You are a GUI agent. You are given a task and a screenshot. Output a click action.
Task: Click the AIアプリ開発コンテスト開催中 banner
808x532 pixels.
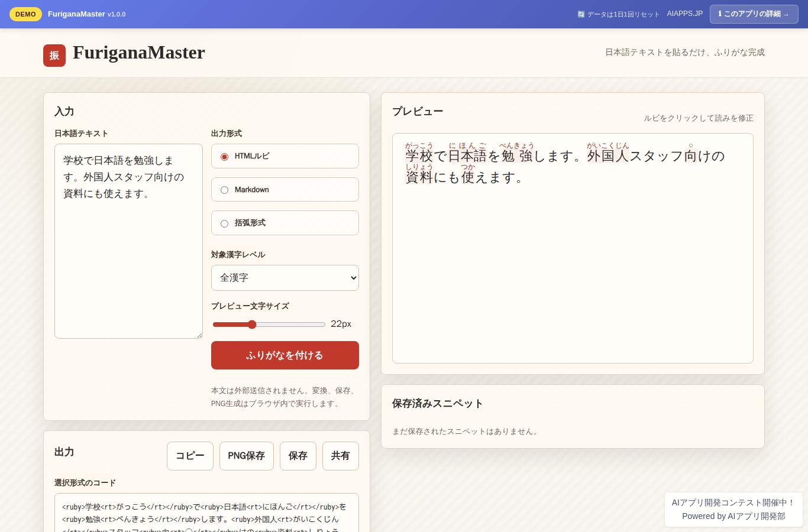(x=733, y=509)
